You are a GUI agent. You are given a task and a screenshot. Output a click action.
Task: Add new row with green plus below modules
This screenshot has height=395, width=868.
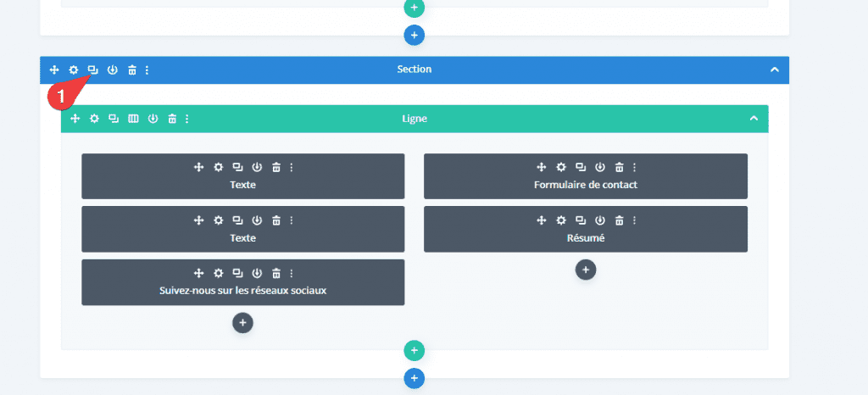(414, 350)
